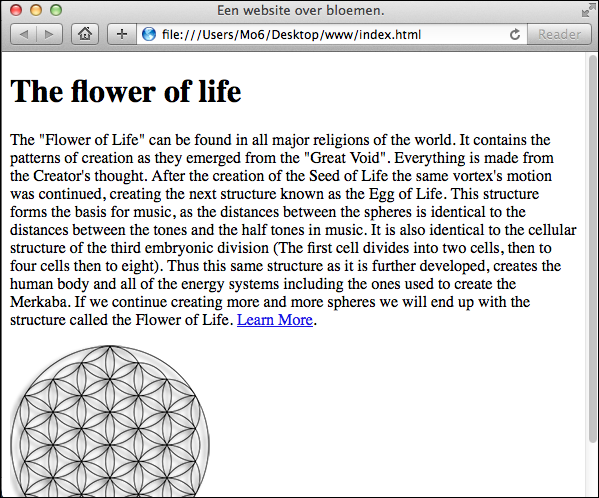Click the scrollbar track below the thumb

593,470
